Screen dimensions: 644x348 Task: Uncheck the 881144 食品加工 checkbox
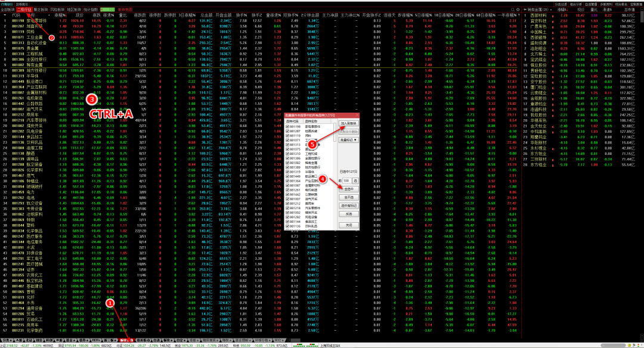coord(287,221)
